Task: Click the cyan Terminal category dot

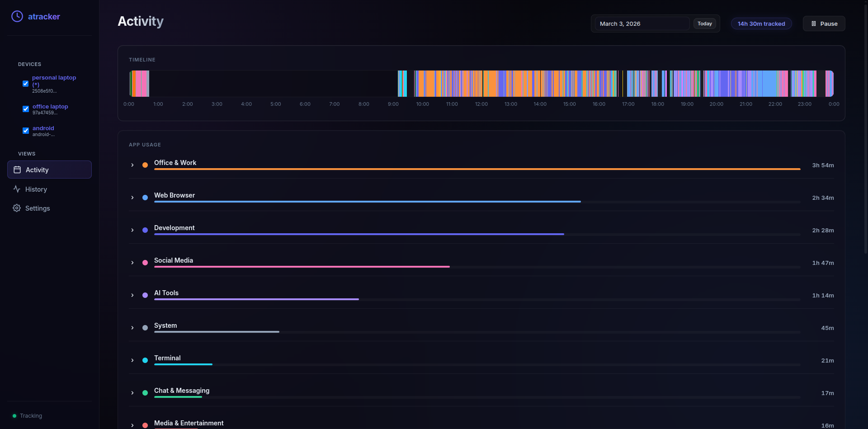Action: (145, 360)
